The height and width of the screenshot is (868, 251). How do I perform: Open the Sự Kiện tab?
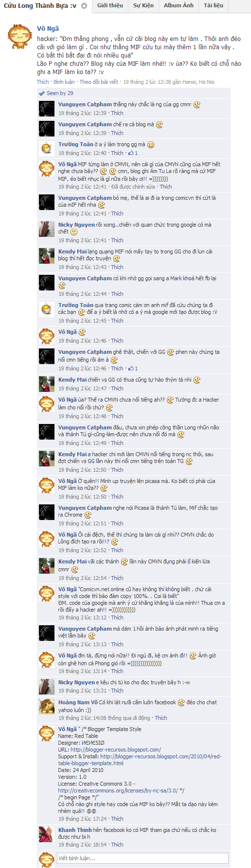143,6
